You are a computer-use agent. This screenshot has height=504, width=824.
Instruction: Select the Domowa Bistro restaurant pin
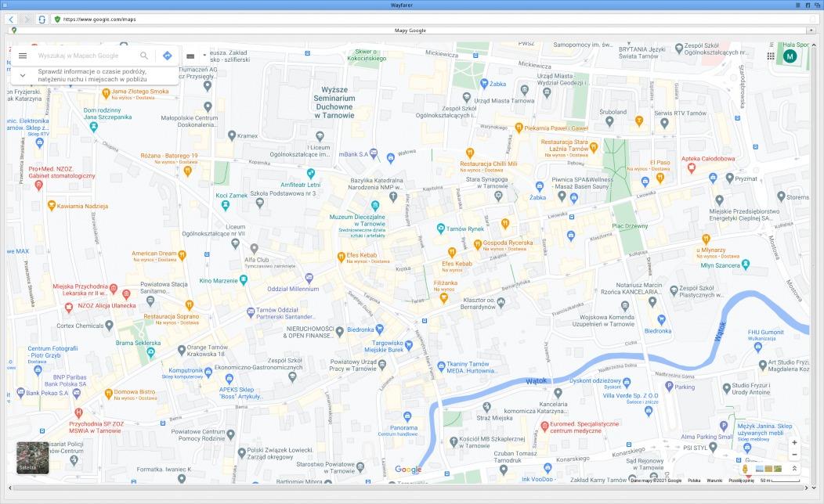click(108, 393)
